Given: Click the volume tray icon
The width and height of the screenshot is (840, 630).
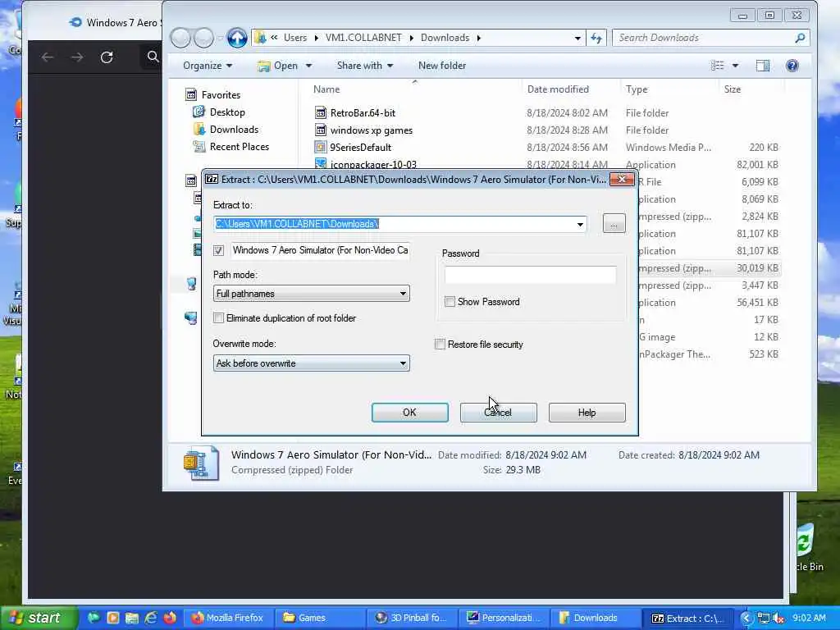Looking at the screenshot, I should (779, 619).
